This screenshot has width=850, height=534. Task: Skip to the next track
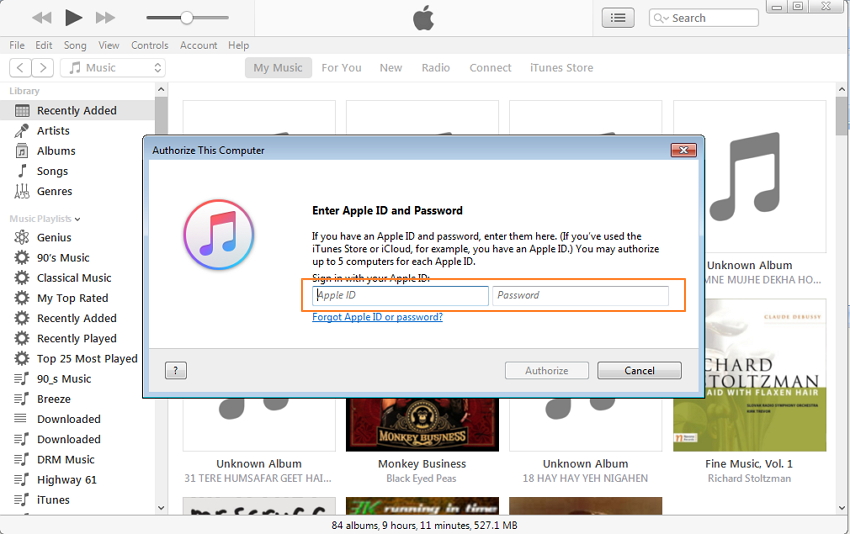(105, 18)
